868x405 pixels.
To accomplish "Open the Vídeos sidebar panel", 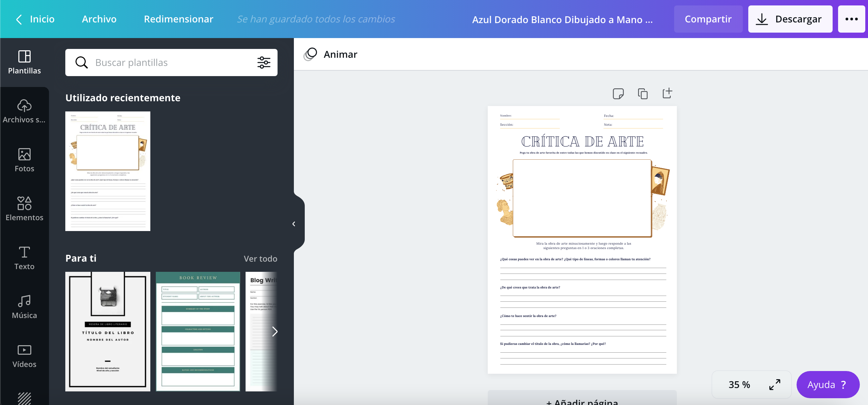I will click(24, 356).
